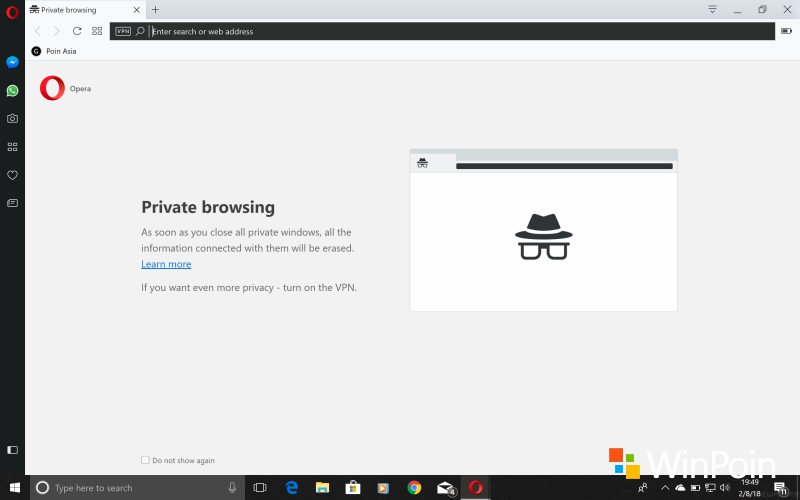Open WhatsApp in the sidebar
This screenshot has width=800, height=500.
click(12, 90)
